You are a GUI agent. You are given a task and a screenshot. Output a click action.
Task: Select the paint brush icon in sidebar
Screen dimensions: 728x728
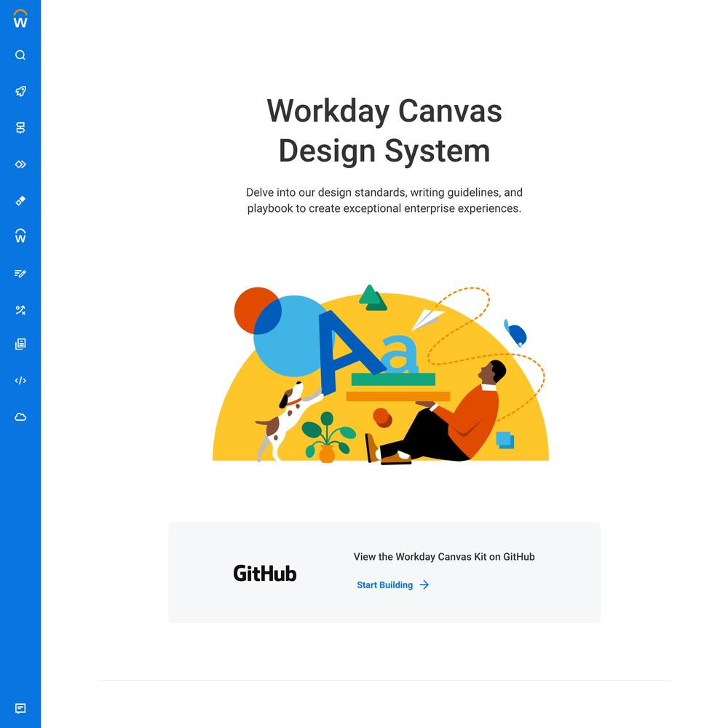pos(20,201)
